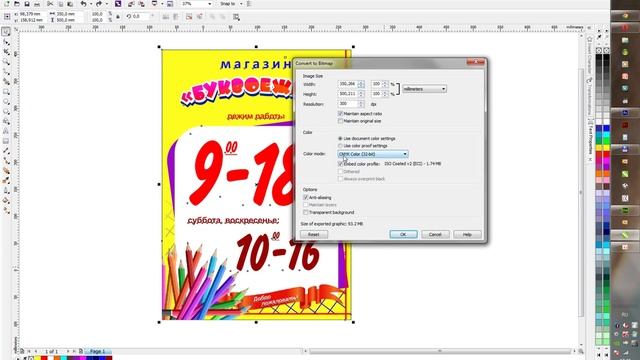The image size is (640, 360).
Task: Select the Rectangle tool in toolbox
Action: [x=6, y=92]
